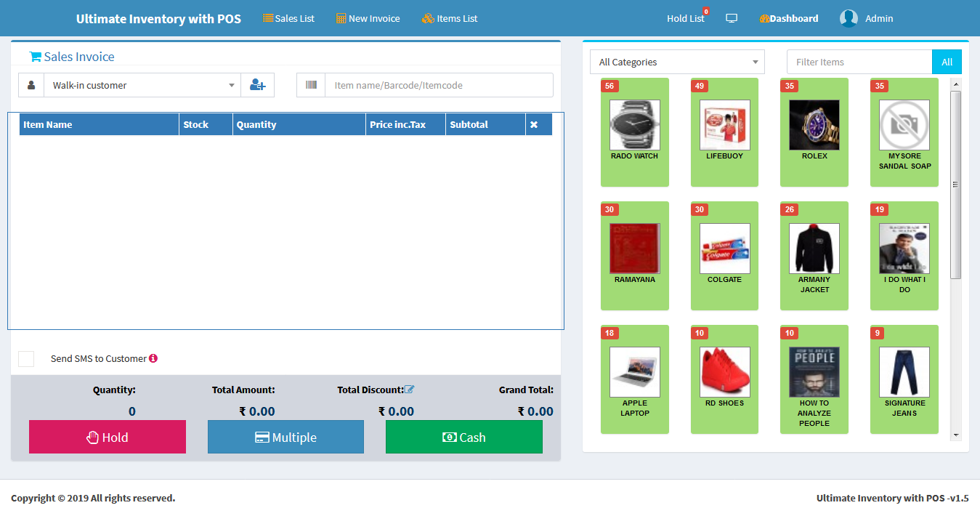The height and width of the screenshot is (516, 980).
Task: Click the barcode scanner icon
Action: coord(311,85)
